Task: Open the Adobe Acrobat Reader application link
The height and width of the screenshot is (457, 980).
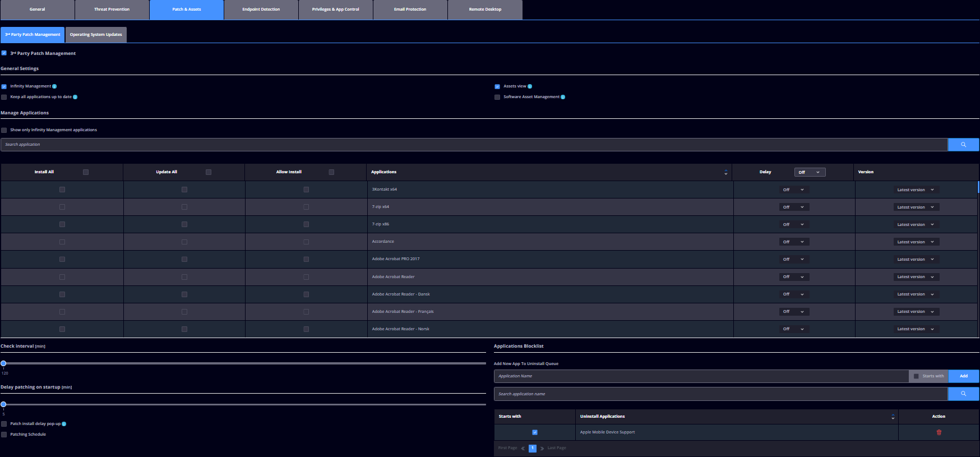Action: tap(393, 277)
